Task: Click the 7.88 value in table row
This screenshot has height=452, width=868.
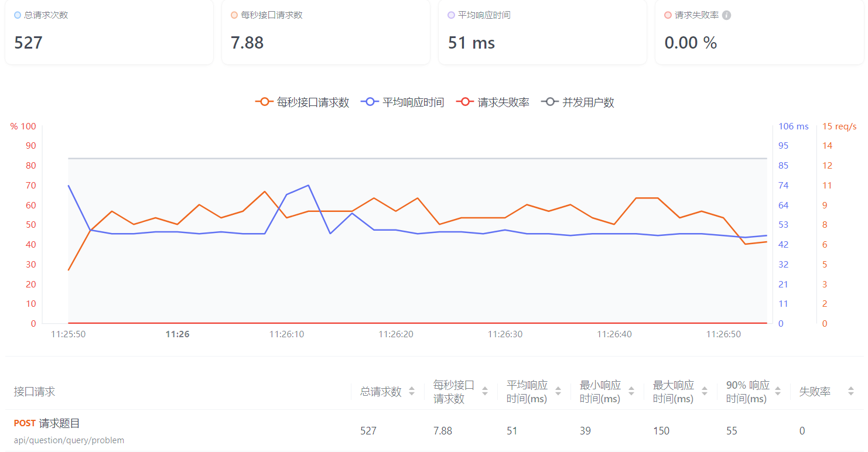Action: point(443,431)
